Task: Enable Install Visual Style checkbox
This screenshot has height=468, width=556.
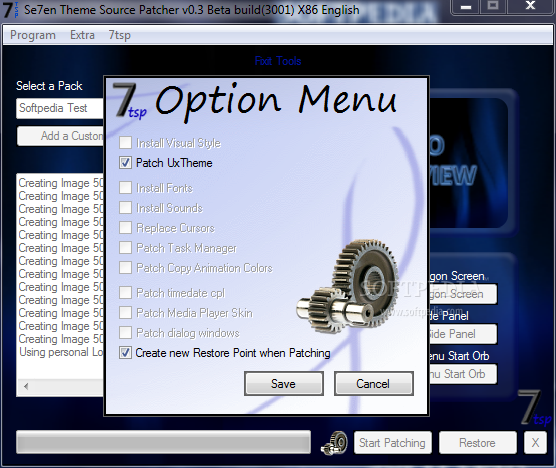Action: [125, 143]
